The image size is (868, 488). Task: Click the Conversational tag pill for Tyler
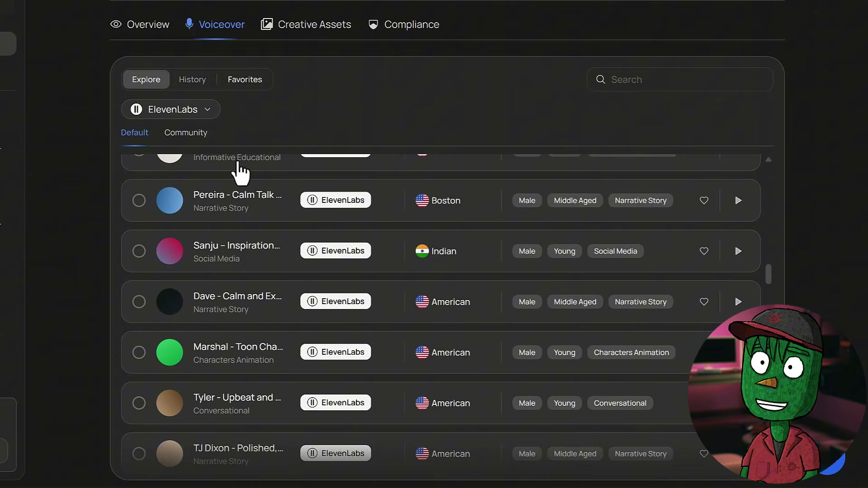[620, 403]
